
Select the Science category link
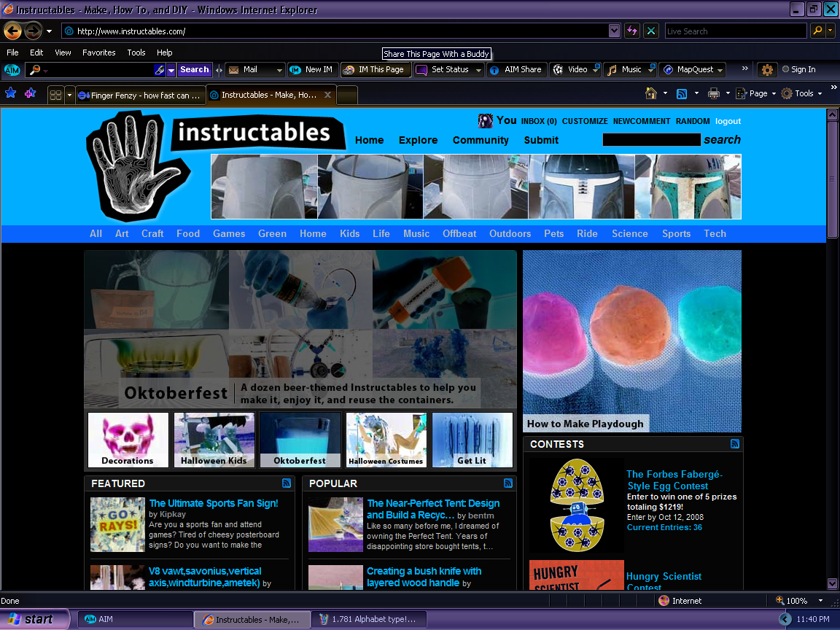(629, 233)
